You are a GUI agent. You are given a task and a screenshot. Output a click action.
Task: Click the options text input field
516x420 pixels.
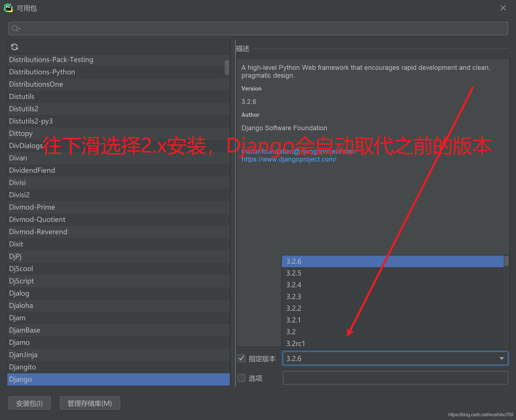pos(395,378)
